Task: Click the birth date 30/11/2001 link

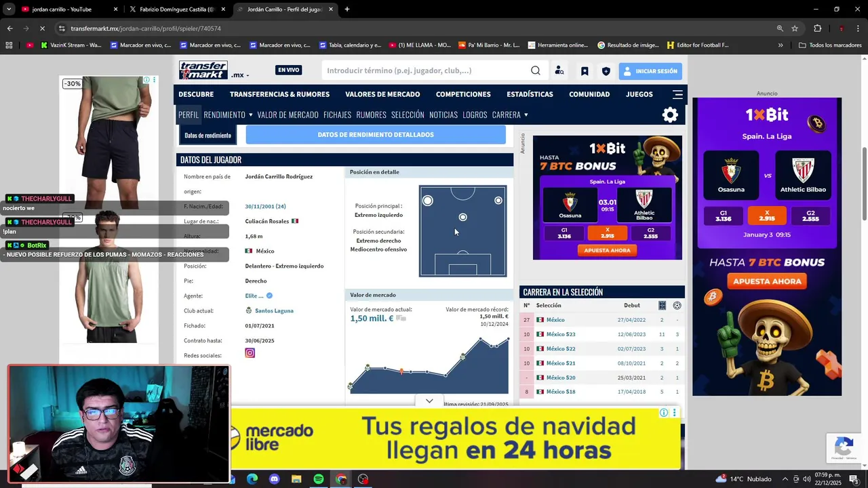Action: [x=265, y=206]
